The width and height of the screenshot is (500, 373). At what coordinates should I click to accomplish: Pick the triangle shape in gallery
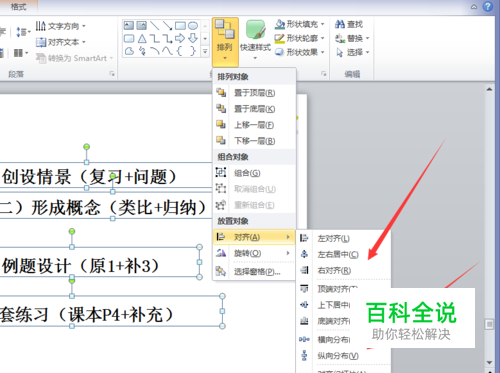142,39
